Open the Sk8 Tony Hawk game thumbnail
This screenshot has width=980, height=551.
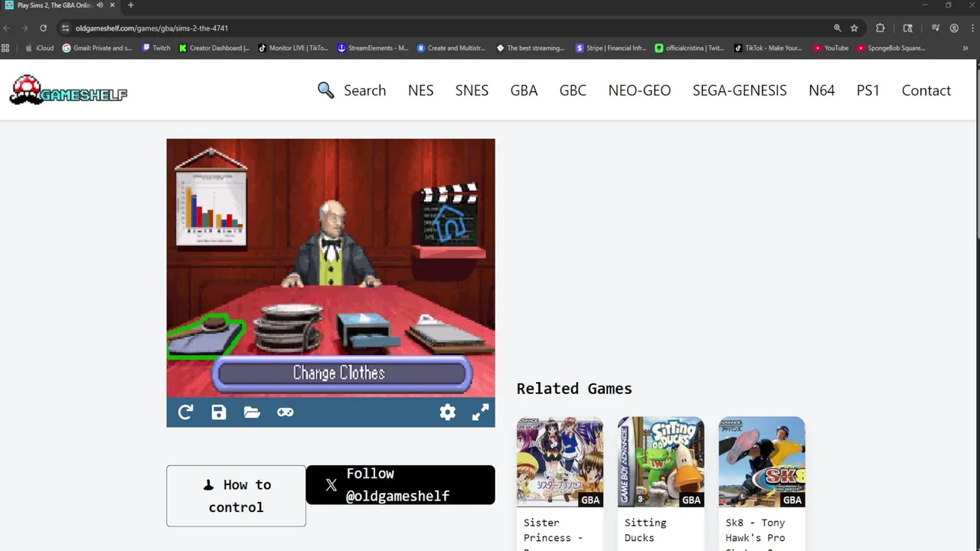click(762, 461)
